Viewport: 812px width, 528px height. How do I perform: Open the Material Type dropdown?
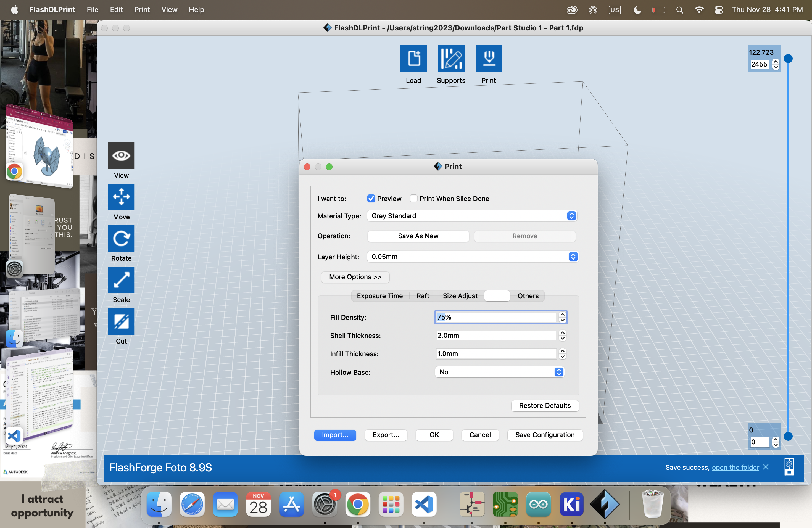click(x=472, y=216)
